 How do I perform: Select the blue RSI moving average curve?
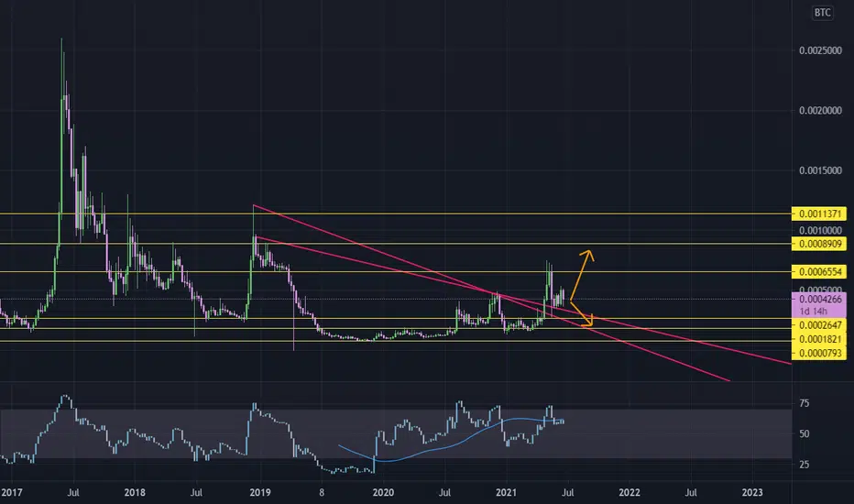[x=452, y=445]
